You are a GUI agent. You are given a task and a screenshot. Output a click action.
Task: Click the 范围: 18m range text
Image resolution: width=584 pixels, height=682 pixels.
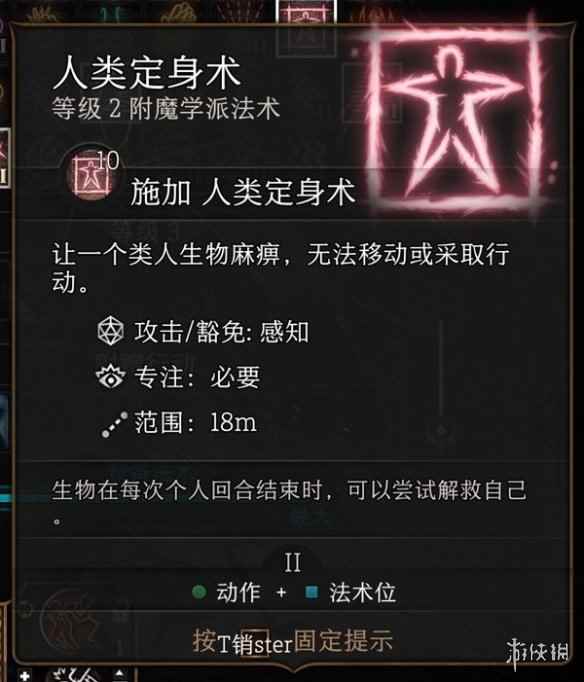[195, 422]
